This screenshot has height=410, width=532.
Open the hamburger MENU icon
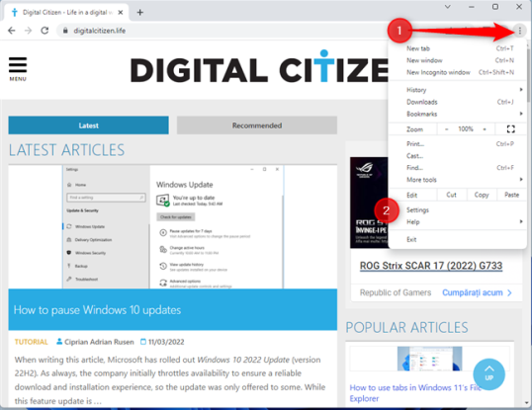click(x=18, y=69)
